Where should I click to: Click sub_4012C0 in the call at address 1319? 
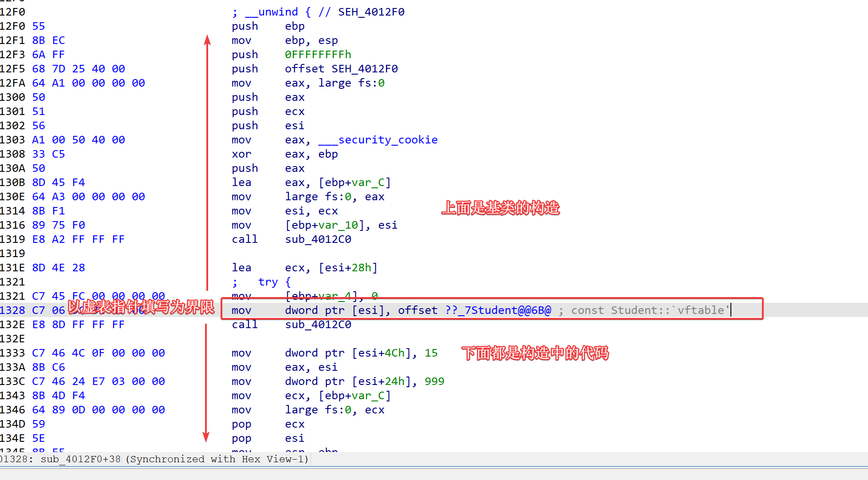[318, 239]
